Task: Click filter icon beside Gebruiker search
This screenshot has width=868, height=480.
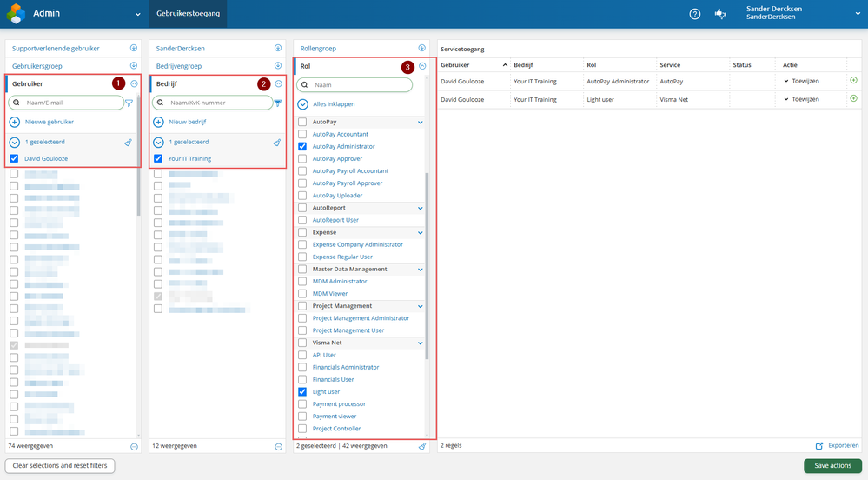Action: [129, 103]
